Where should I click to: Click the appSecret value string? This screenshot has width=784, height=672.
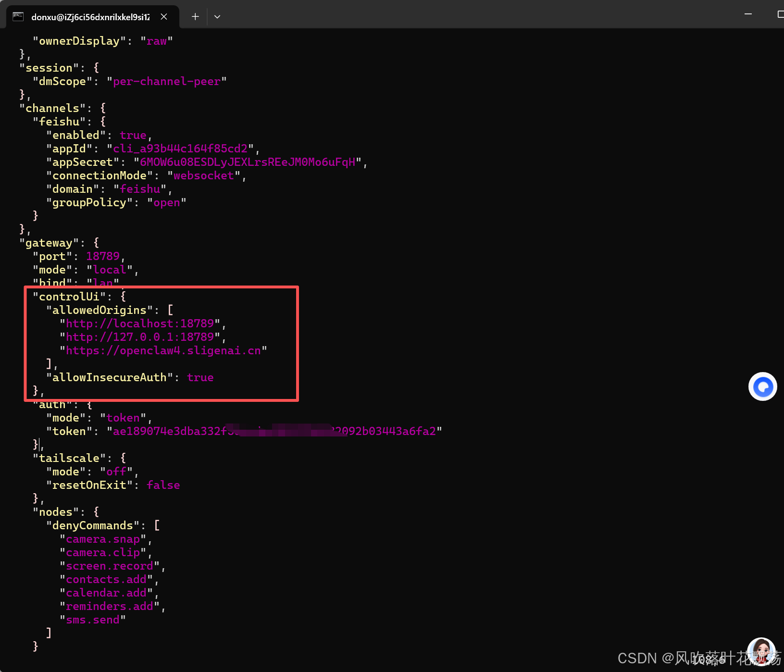pos(247,162)
